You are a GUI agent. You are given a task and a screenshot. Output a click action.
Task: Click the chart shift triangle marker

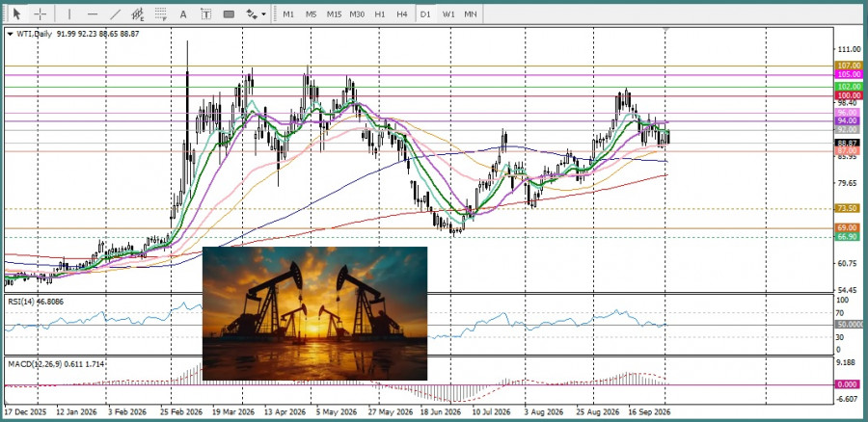[665, 29]
